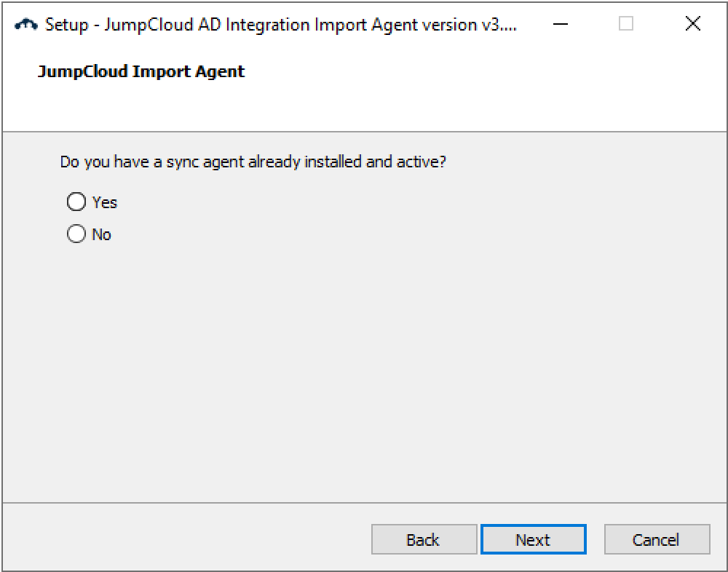The image size is (728, 572).
Task: Click empty title bar space beside minimize
Action: (x=535, y=24)
